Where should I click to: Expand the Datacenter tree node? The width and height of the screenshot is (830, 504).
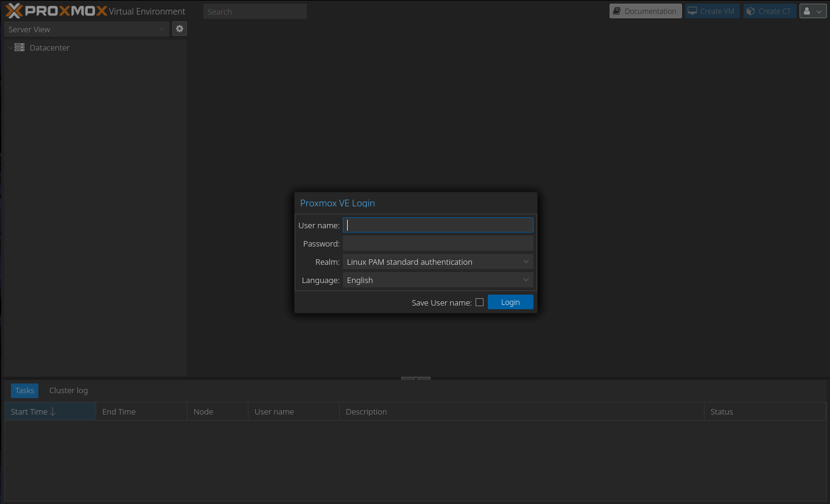[x=10, y=47]
